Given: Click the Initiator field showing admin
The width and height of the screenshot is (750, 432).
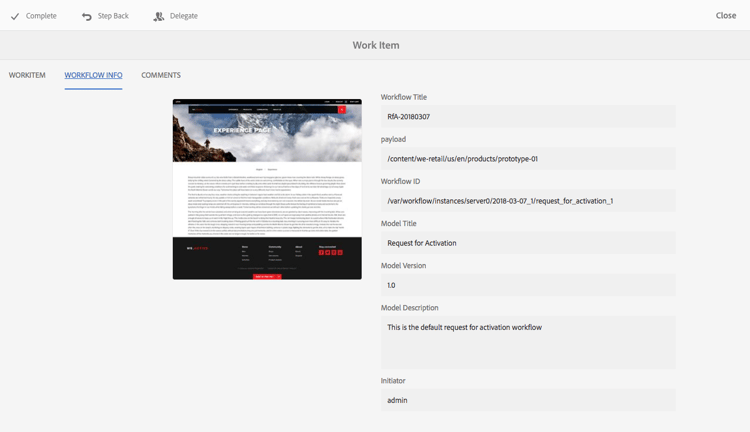Looking at the screenshot, I should pos(528,400).
